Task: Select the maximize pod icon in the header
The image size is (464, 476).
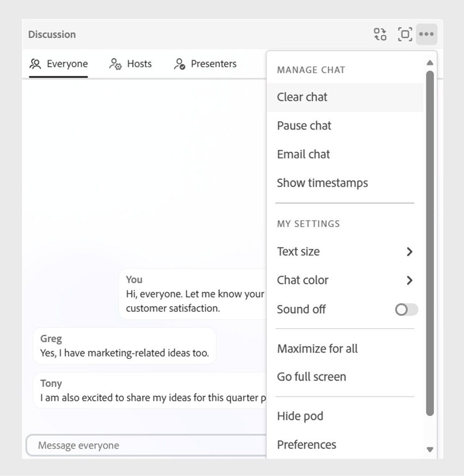Action: point(404,34)
